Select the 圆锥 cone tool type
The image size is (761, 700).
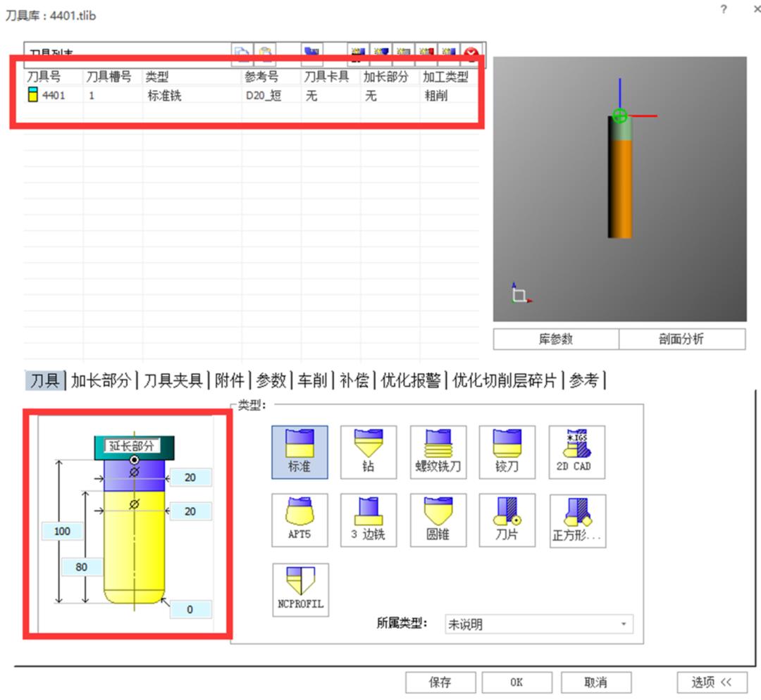438,520
